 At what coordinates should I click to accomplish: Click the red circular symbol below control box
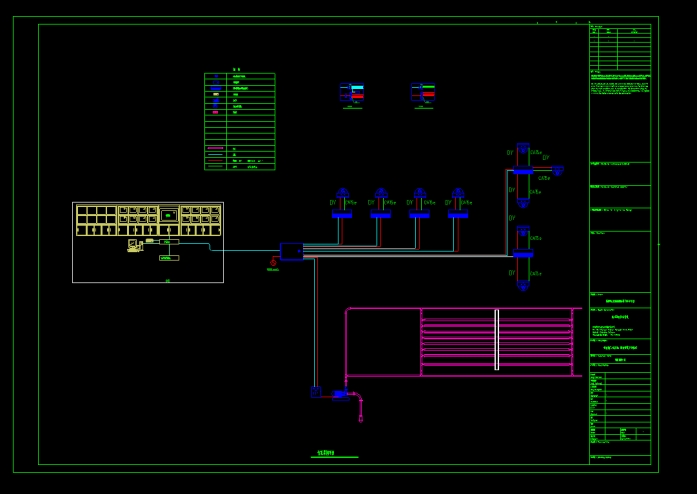click(273, 263)
